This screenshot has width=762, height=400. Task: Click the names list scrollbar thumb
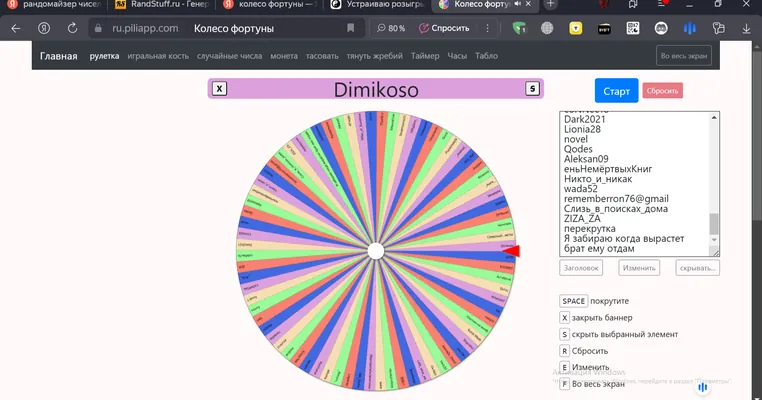(714, 224)
